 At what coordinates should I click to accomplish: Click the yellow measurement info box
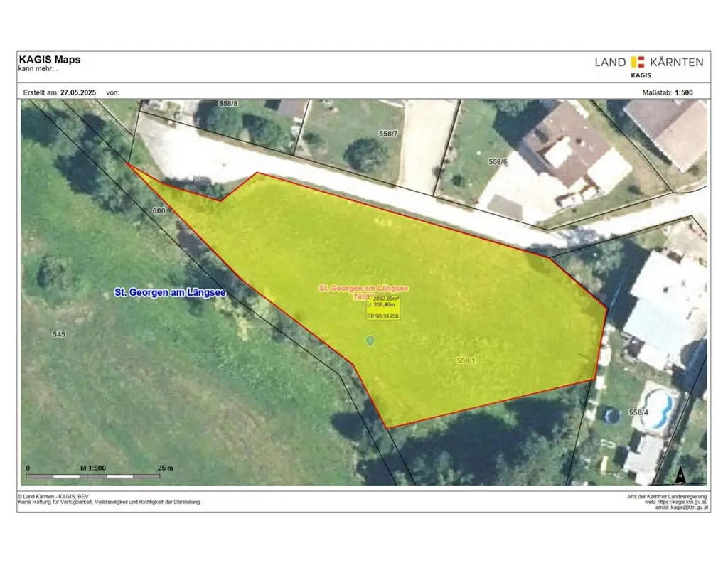tap(382, 307)
